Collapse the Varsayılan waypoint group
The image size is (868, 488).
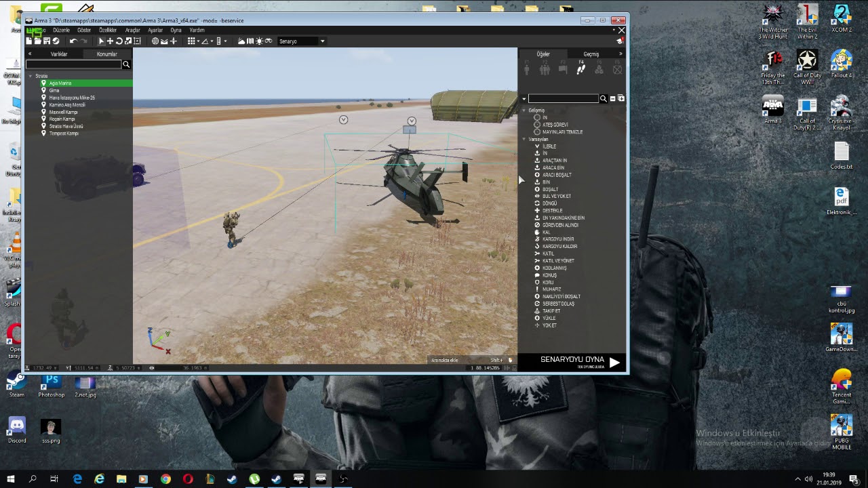(x=524, y=140)
